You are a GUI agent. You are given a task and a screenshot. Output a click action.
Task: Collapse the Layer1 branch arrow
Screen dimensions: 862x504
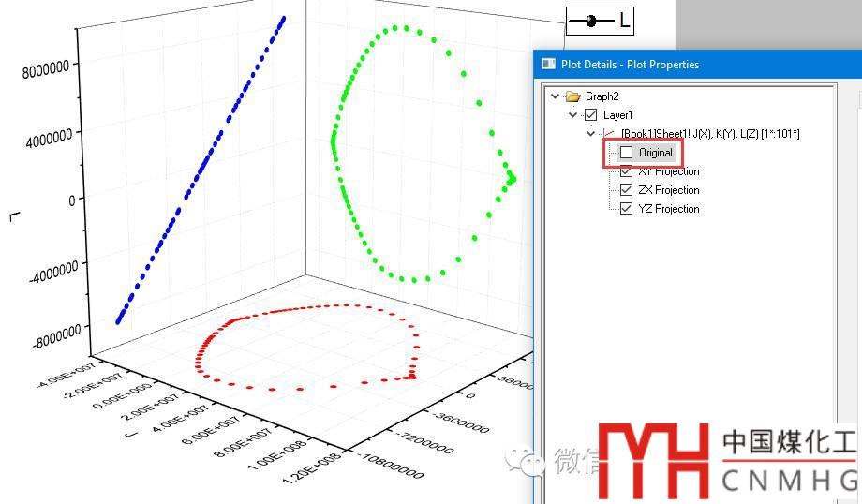(x=573, y=115)
